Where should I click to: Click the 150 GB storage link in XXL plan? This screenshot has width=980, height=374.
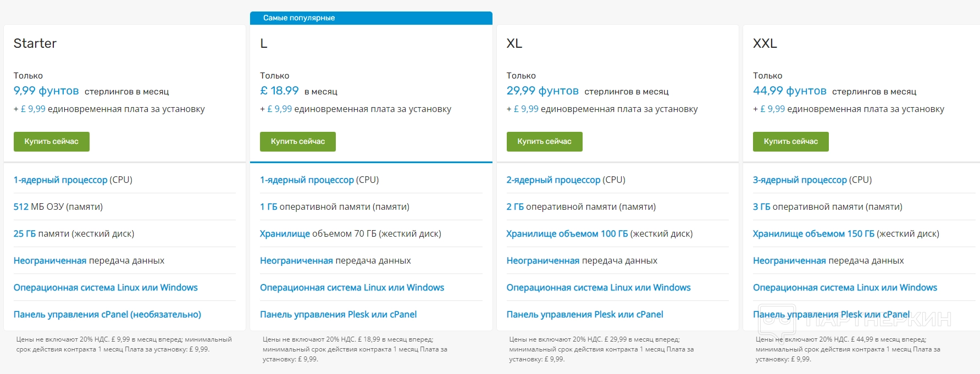tap(813, 234)
